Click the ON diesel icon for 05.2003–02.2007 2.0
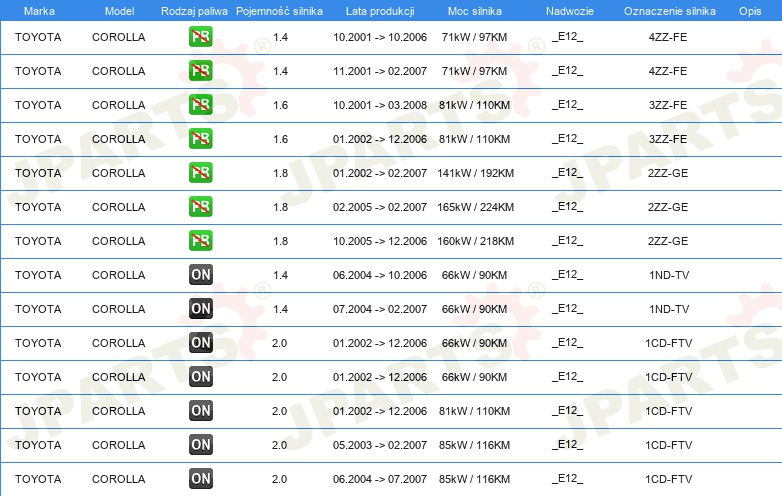The image size is (782, 496). 201,444
